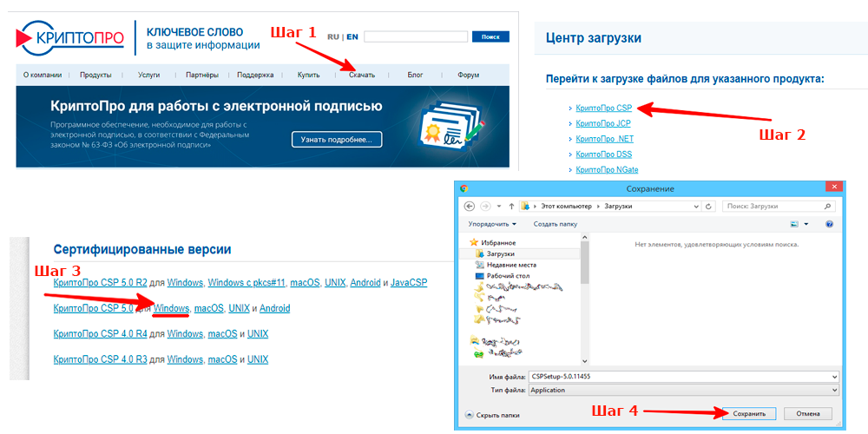Click the site search input field
This screenshot has width=868, height=434.
click(x=416, y=36)
